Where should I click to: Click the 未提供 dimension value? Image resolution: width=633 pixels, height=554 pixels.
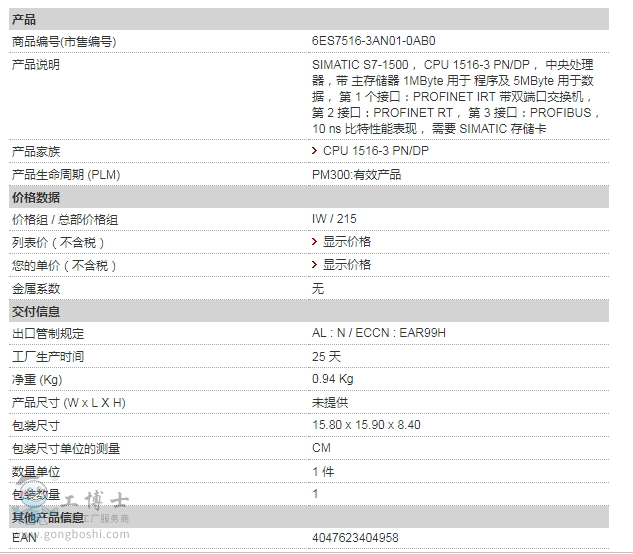click(x=330, y=403)
